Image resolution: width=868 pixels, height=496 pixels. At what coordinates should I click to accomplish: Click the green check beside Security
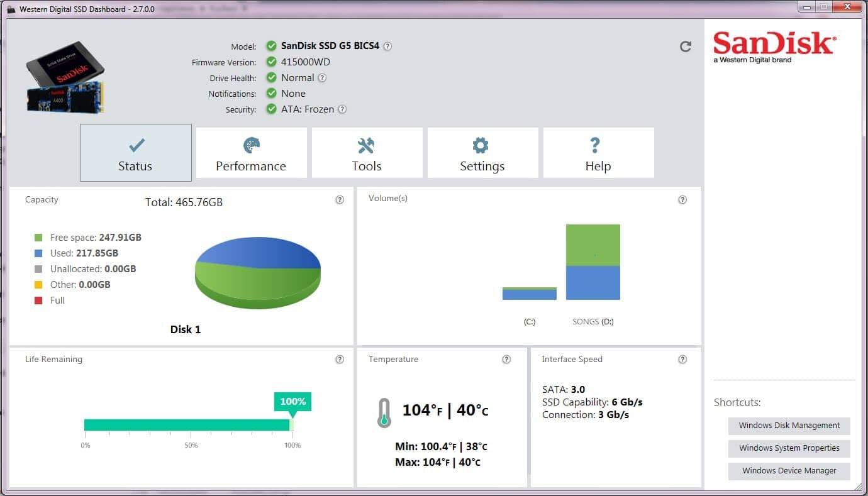coord(271,109)
